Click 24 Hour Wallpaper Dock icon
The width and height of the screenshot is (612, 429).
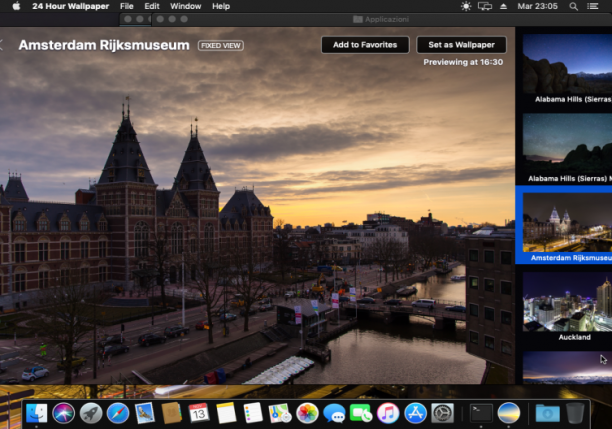509,413
